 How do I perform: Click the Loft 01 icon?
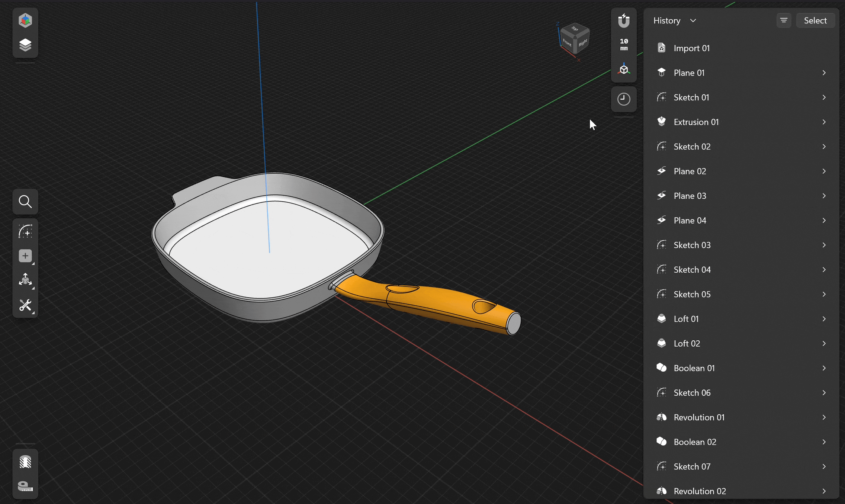(661, 319)
